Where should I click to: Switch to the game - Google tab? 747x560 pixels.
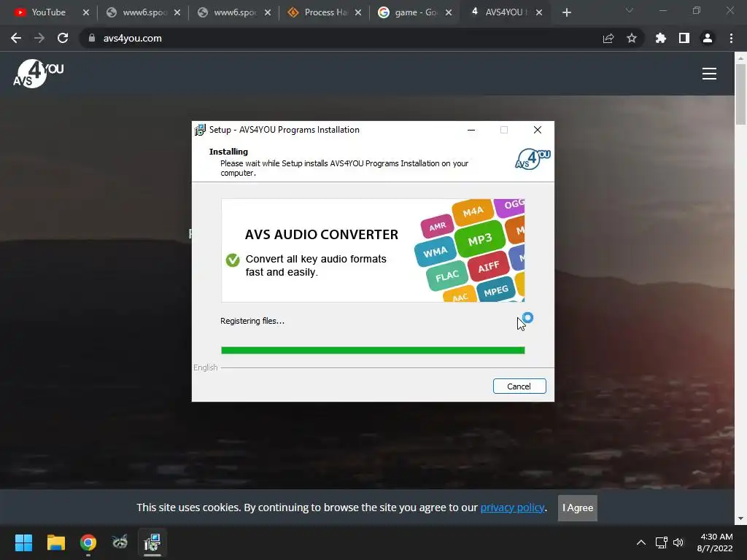pyautogui.click(x=413, y=12)
